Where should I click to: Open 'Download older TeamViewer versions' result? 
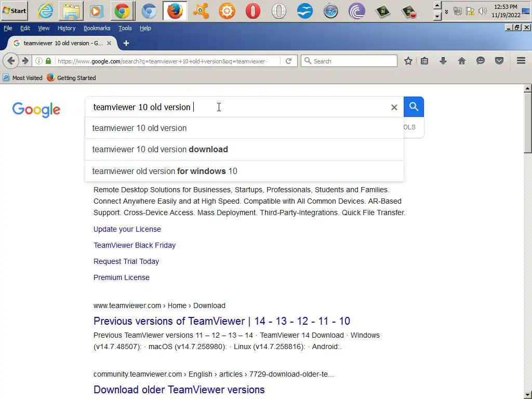tap(179, 390)
